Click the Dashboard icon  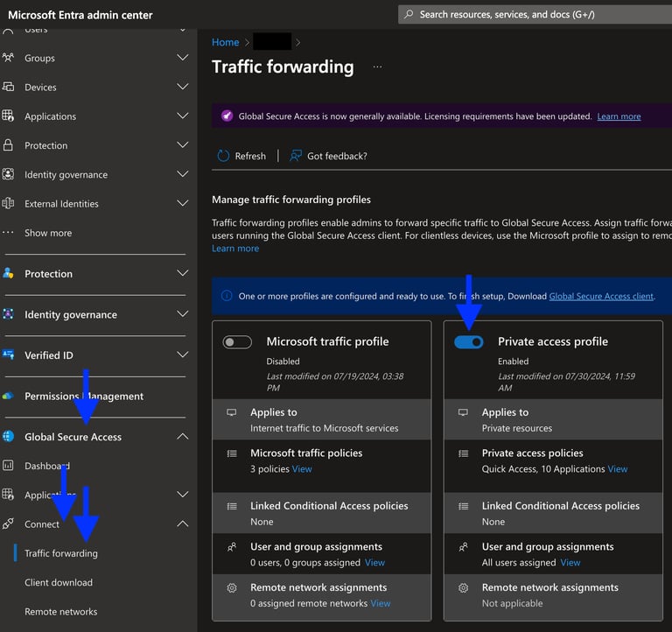(8, 465)
